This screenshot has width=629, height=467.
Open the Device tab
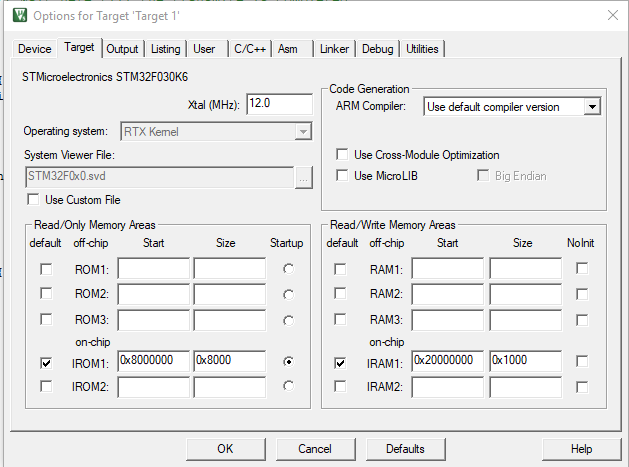[34, 49]
